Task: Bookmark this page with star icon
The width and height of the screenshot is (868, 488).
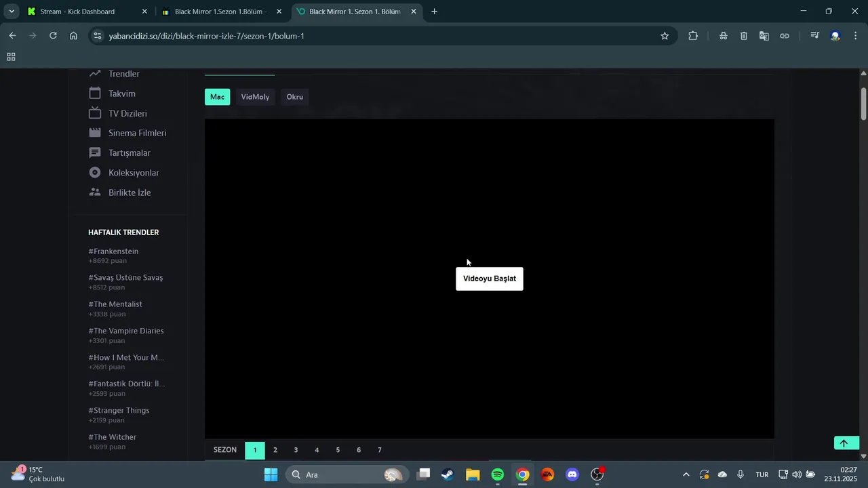Action: pos(665,36)
